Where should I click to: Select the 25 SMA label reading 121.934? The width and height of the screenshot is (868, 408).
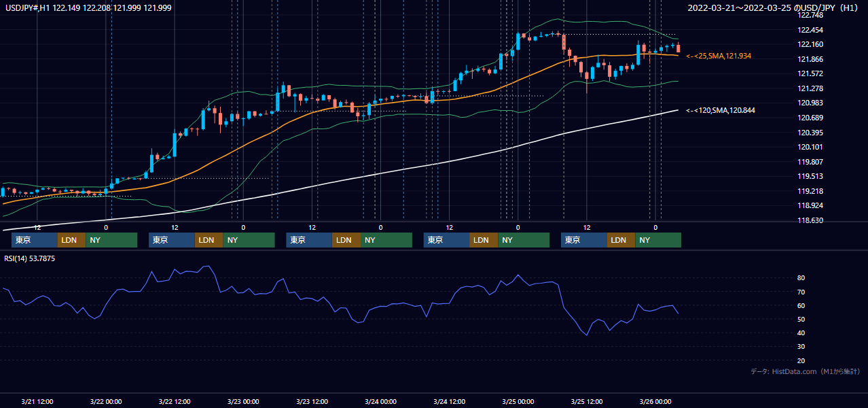(719, 56)
